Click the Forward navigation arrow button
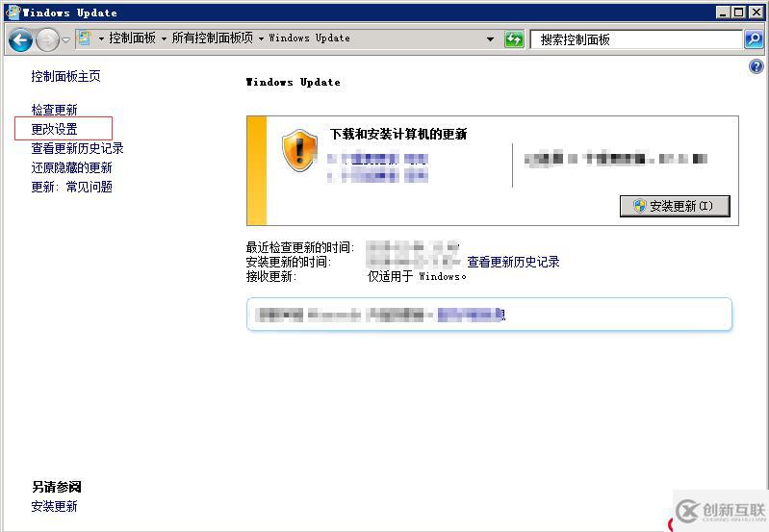Viewport: 769px width, 532px height. tap(47, 39)
